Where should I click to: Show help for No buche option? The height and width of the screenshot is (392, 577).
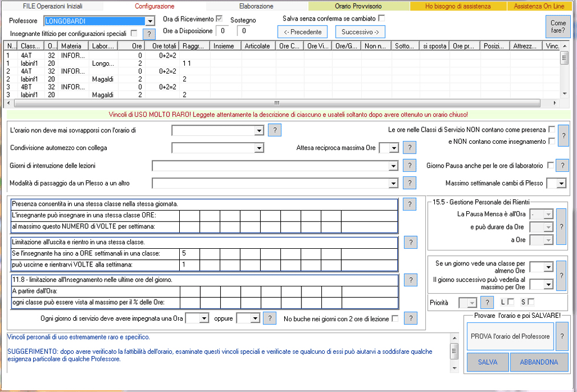[x=411, y=318]
